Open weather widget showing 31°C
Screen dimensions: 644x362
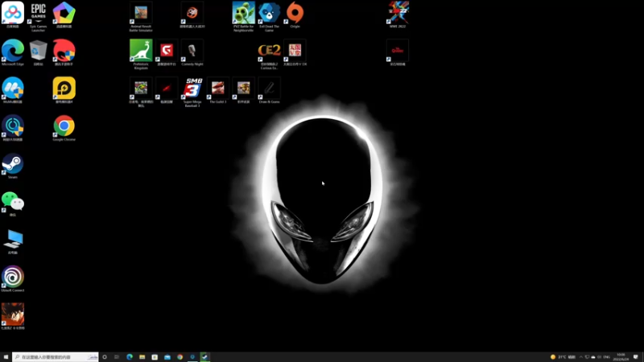tap(563, 357)
